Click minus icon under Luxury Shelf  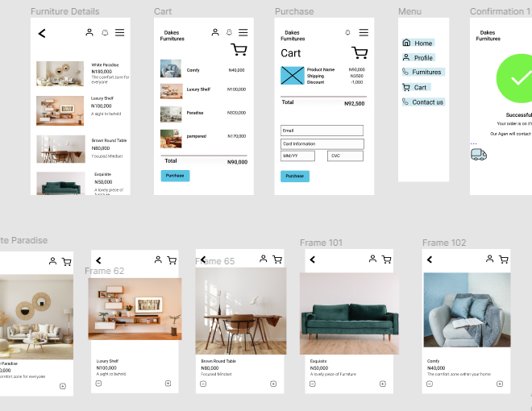pos(98,383)
